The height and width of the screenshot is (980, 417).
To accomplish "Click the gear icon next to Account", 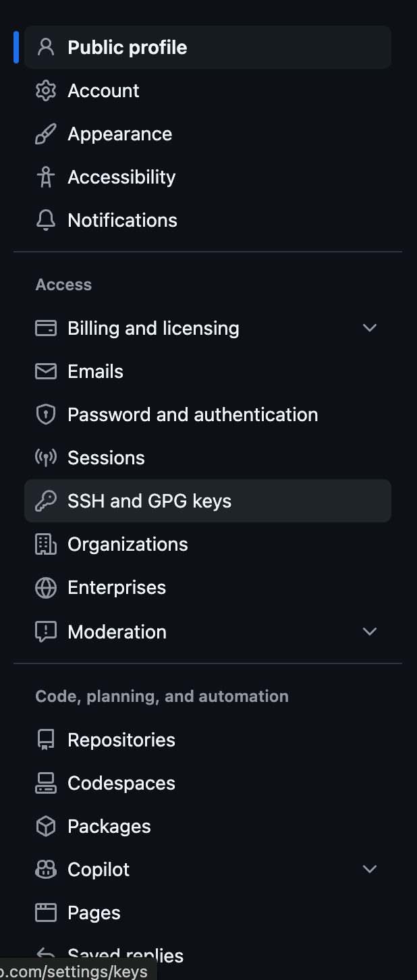I will point(46,90).
